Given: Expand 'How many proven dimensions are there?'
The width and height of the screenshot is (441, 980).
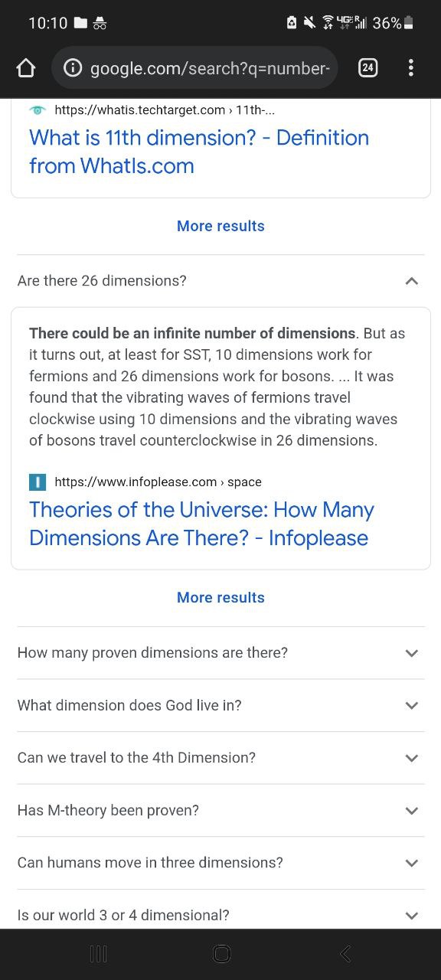Looking at the screenshot, I should click(x=220, y=653).
